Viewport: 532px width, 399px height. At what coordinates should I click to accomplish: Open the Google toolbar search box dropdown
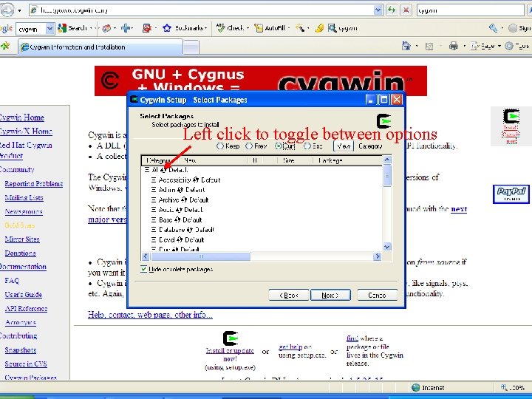50,29
